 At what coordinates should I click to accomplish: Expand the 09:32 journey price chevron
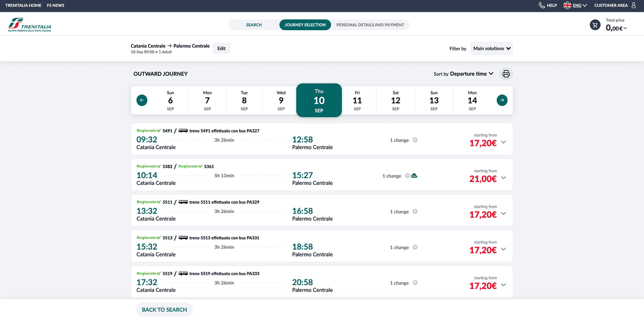504,142
